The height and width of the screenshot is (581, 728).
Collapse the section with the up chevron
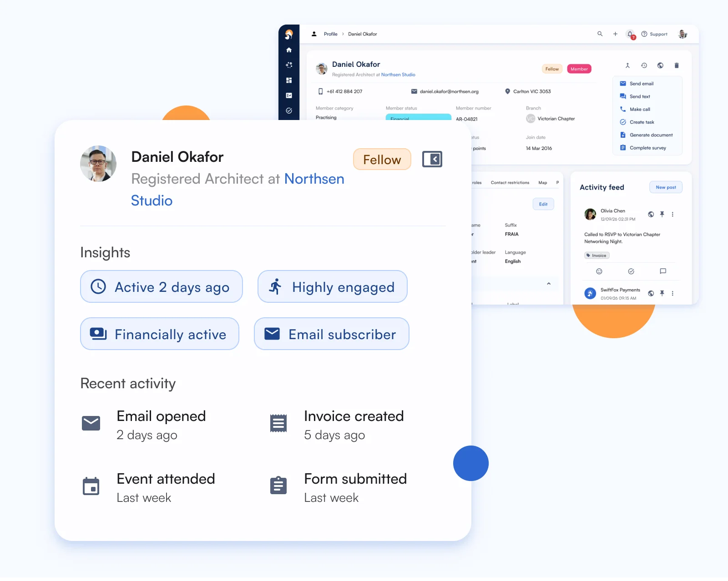coord(549,284)
